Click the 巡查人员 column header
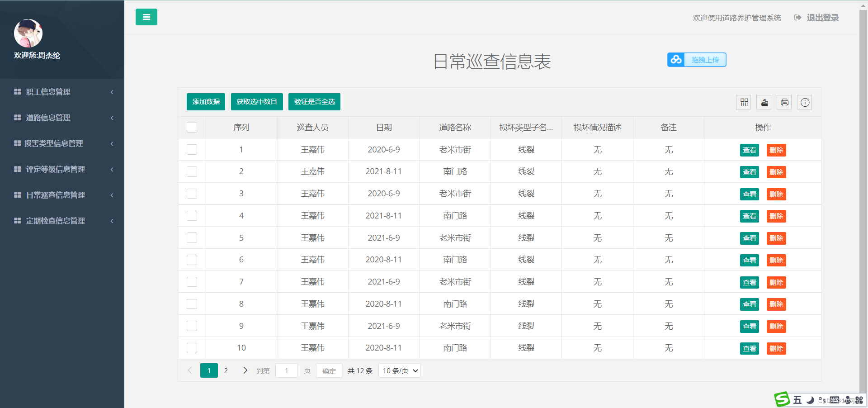This screenshot has height=408, width=868. coord(312,128)
